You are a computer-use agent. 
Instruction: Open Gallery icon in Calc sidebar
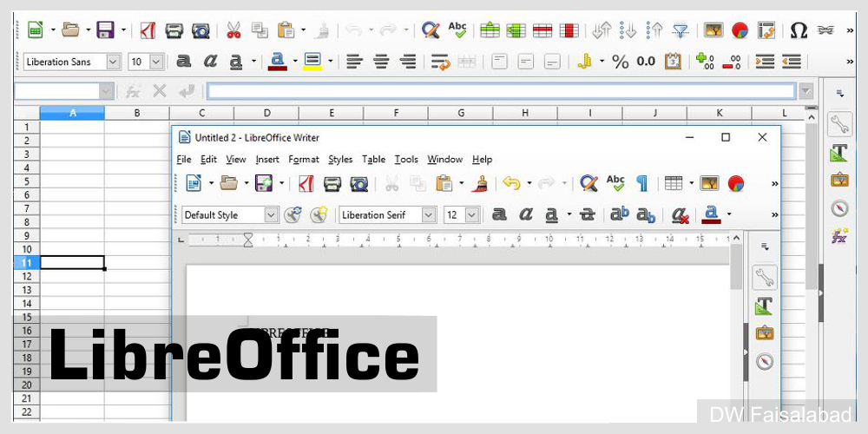coord(839,180)
